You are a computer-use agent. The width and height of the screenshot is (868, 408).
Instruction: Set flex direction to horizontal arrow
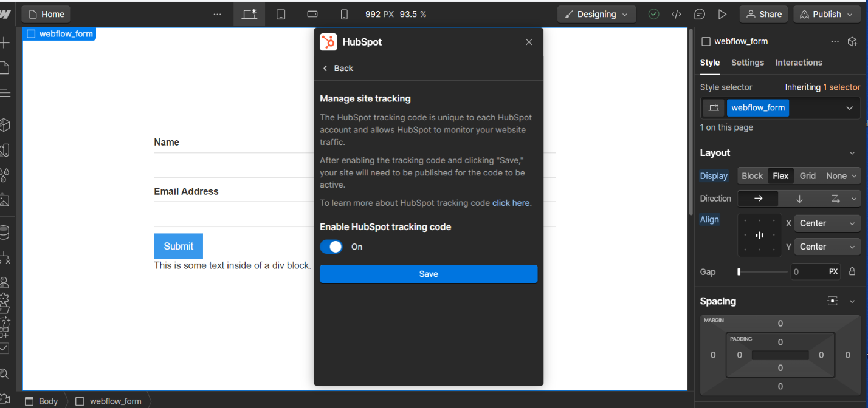pos(758,199)
